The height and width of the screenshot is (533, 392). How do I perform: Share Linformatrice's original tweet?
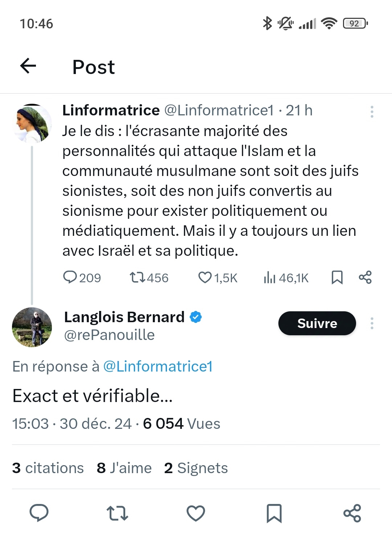click(x=365, y=278)
